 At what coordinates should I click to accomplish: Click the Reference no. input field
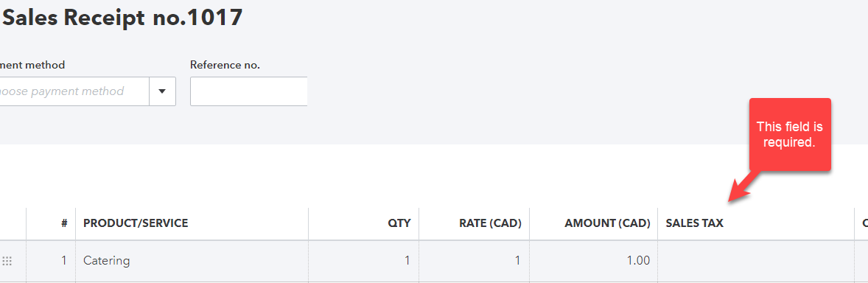(248, 91)
